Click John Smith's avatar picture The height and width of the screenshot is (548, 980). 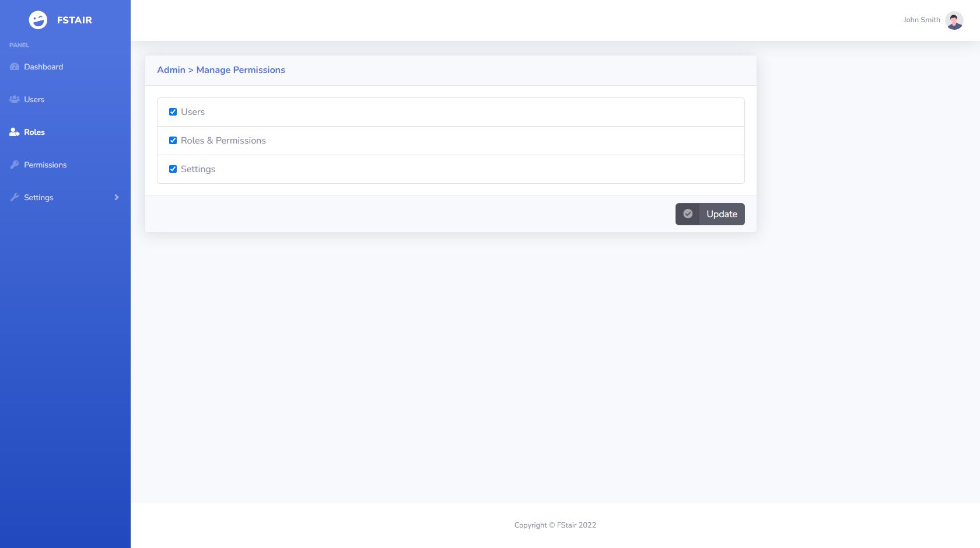click(954, 20)
